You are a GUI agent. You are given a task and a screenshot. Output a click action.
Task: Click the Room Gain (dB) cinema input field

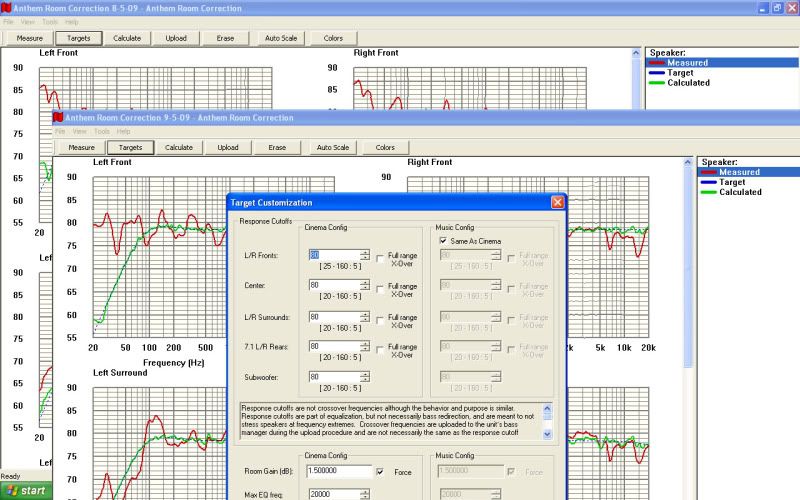tap(339, 471)
